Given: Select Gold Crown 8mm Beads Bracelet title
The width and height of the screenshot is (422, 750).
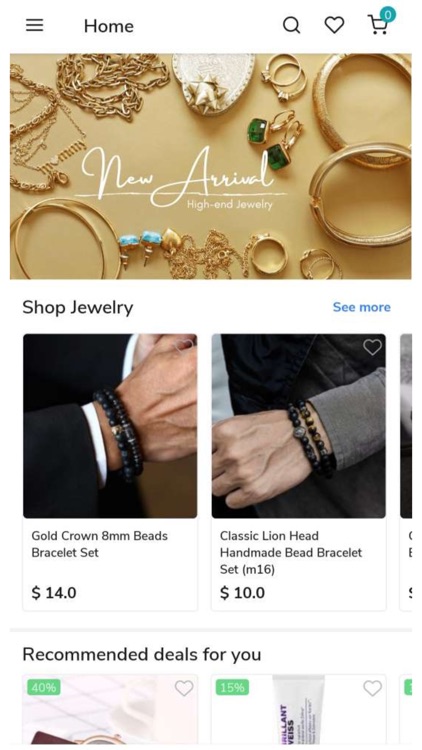Looking at the screenshot, I should [100, 544].
